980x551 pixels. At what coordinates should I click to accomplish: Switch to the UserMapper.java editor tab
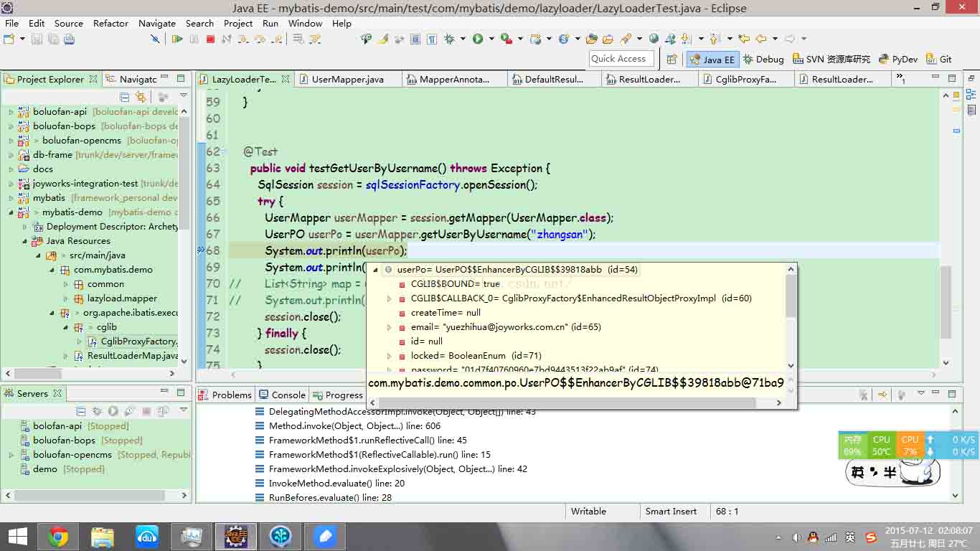click(x=347, y=80)
